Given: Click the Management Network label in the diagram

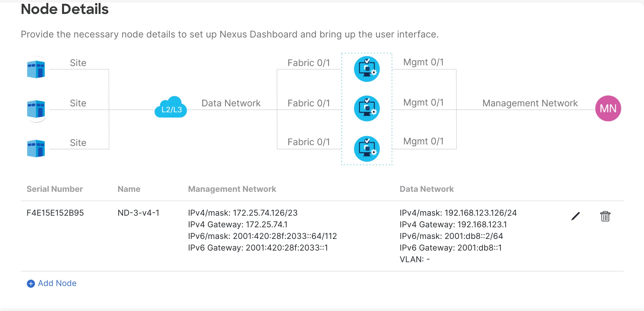Looking at the screenshot, I should pos(530,103).
